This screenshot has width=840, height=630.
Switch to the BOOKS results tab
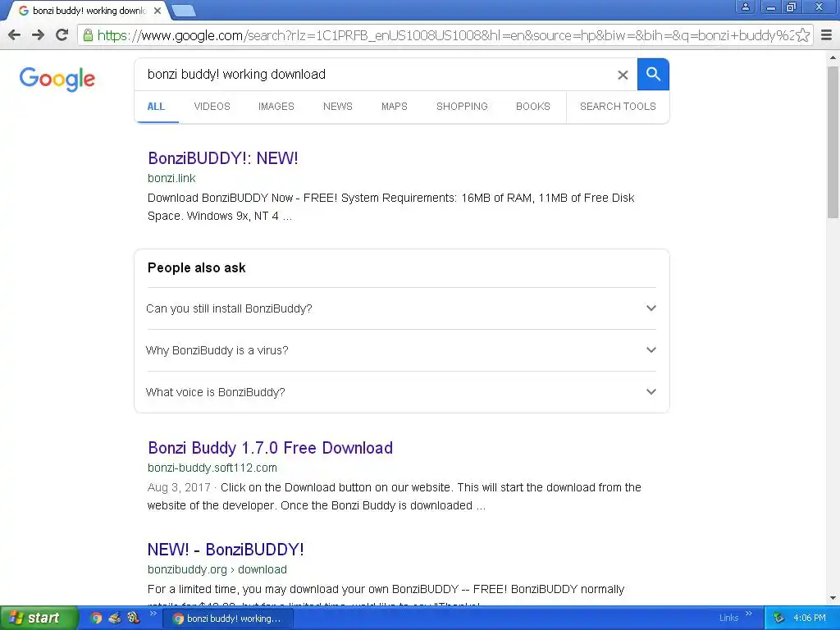(x=533, y=107)
